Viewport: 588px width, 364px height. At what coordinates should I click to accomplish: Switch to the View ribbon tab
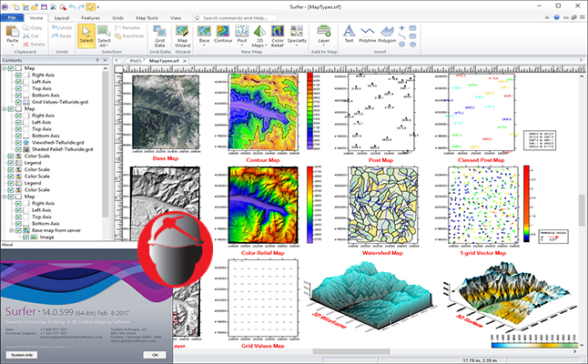point(176,17)
